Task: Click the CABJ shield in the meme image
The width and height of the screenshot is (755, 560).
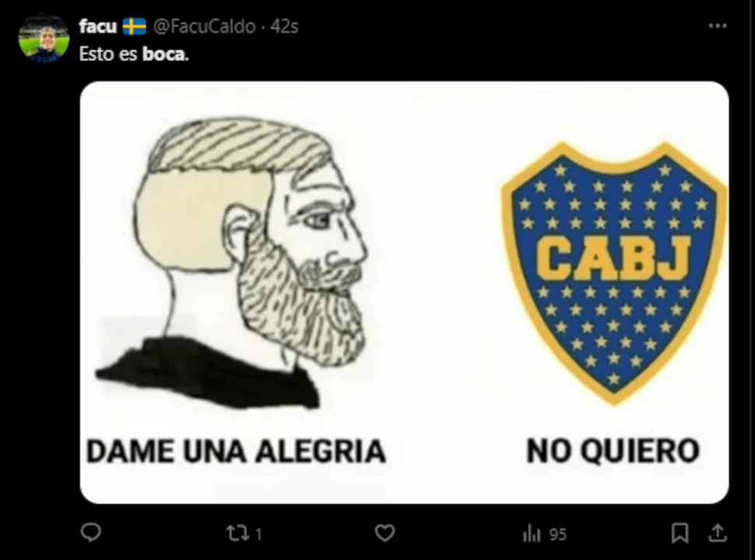Action: tap(614, 273)
